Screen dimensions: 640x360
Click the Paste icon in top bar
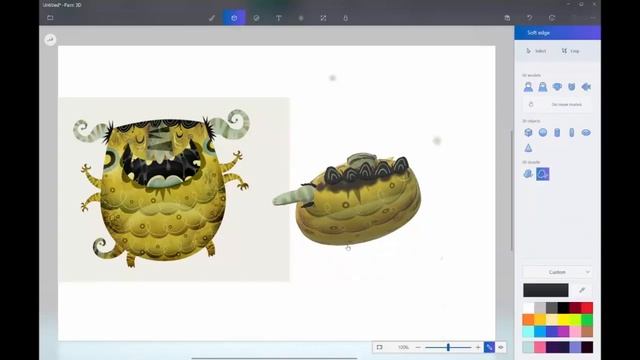point(507,18)
